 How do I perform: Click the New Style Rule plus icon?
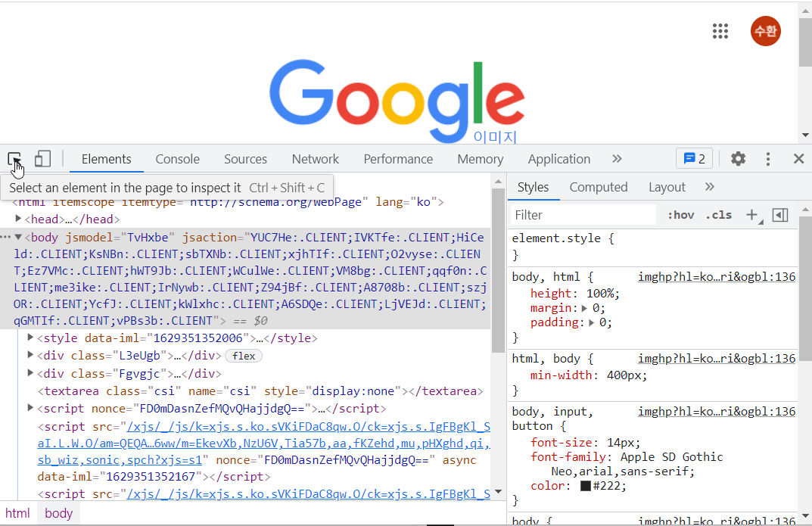pyautogui.click(x=752, y=215)
